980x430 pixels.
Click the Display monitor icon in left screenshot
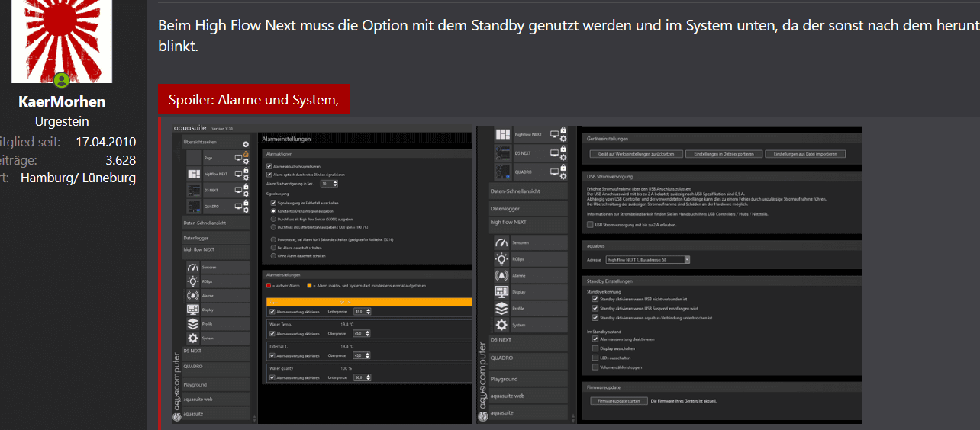click(193, 310)
